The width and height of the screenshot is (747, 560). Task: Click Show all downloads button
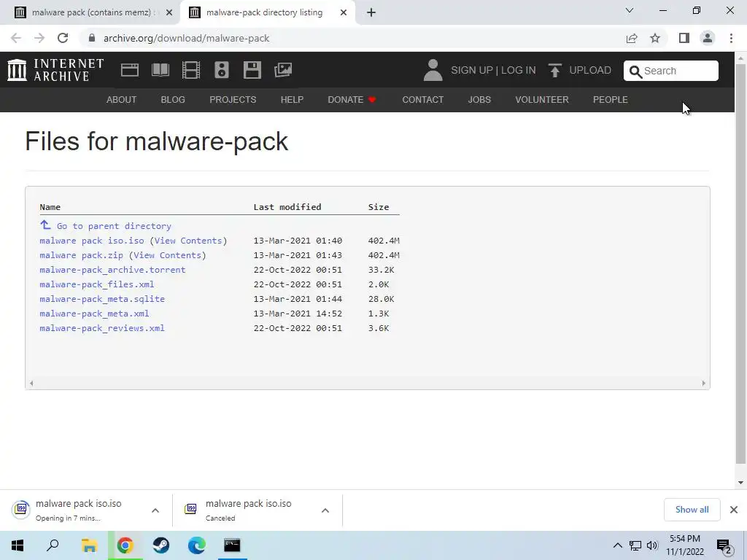click(692, 510)
